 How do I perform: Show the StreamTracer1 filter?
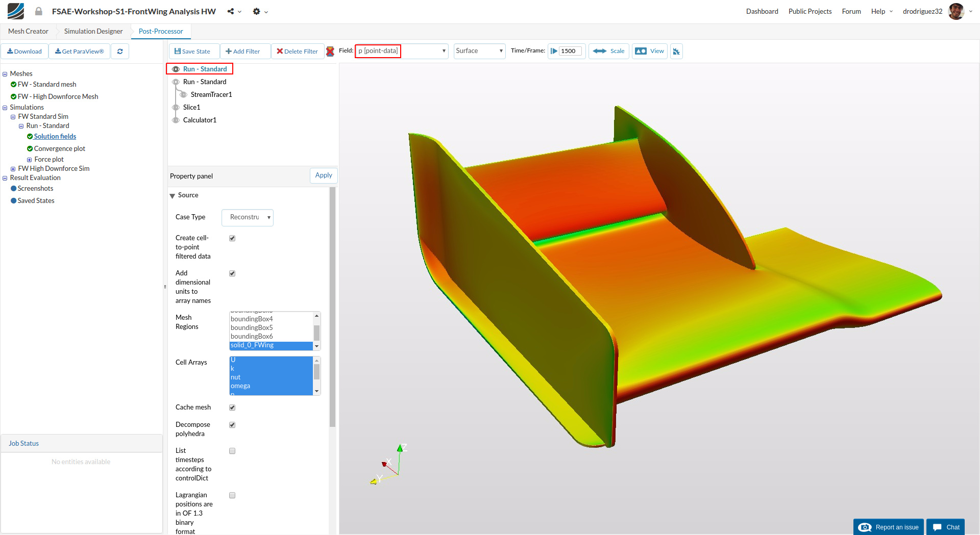click(183, 95)
